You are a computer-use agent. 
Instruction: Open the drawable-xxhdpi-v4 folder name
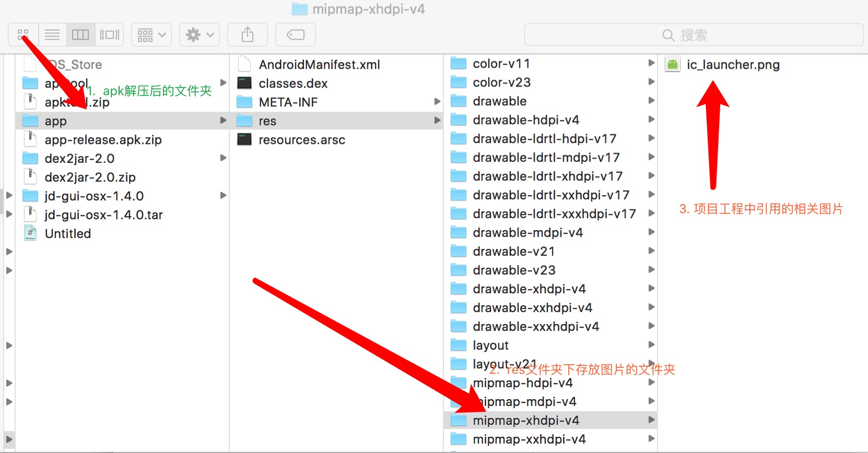point(532,308)
